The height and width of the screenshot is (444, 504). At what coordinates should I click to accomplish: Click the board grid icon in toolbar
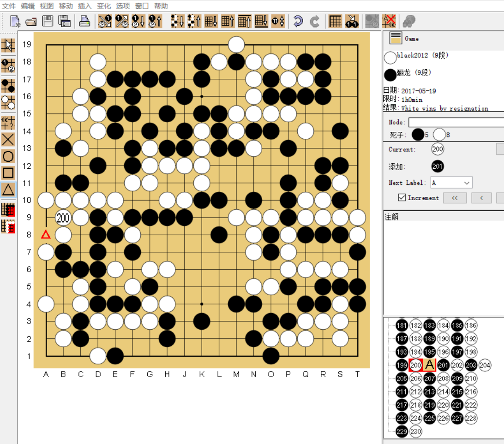(x=336, y=21)
